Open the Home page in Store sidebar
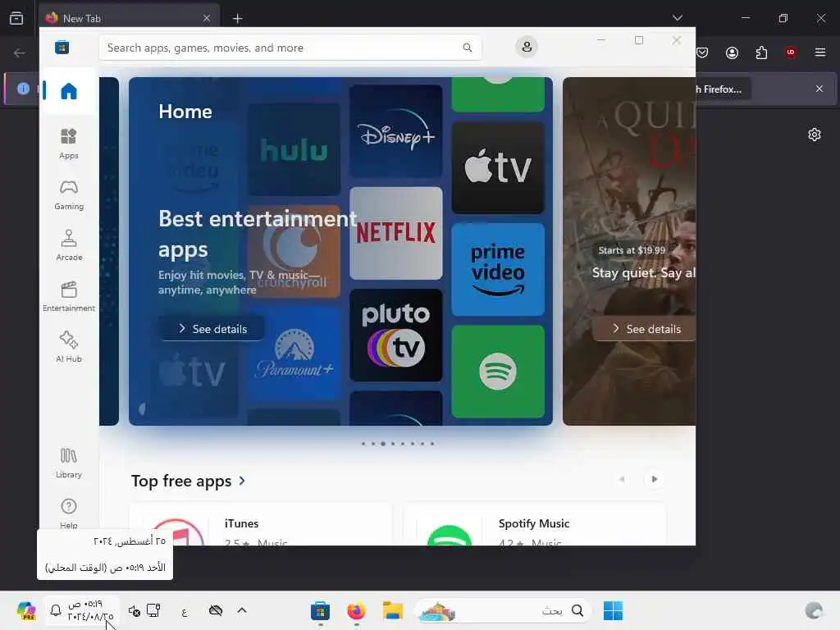840x630 pixels. (x=69, y=91)
